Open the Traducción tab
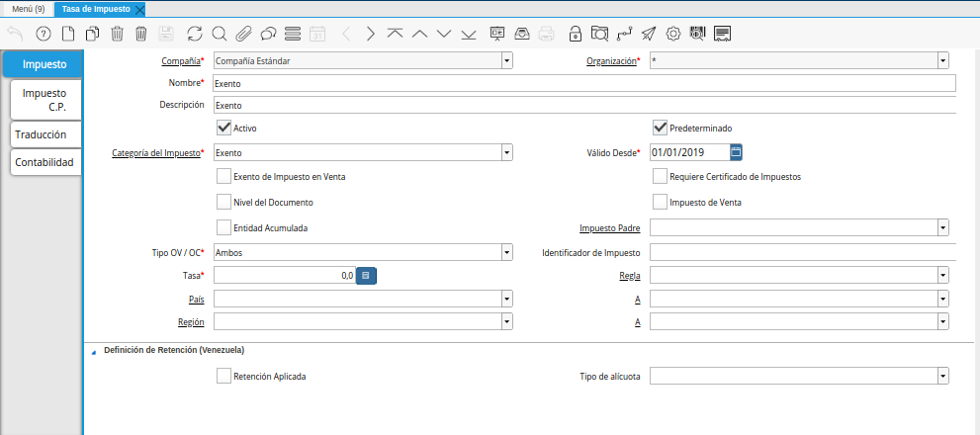 click(x=42, y=133)
